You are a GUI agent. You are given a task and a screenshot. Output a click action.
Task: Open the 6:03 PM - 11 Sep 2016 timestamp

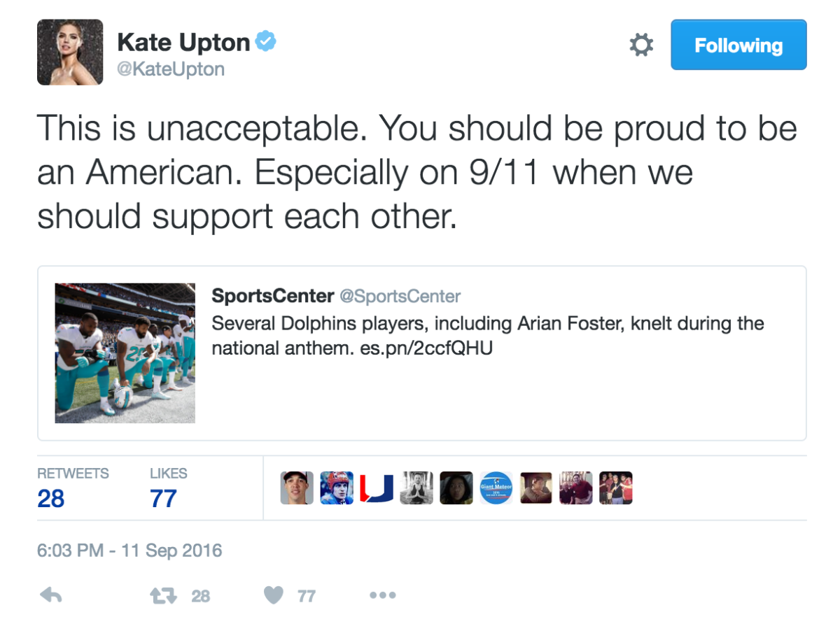129,551
